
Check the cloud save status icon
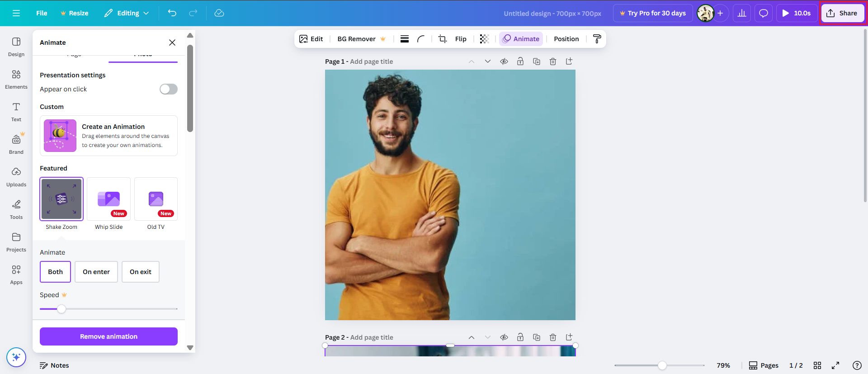219,13
